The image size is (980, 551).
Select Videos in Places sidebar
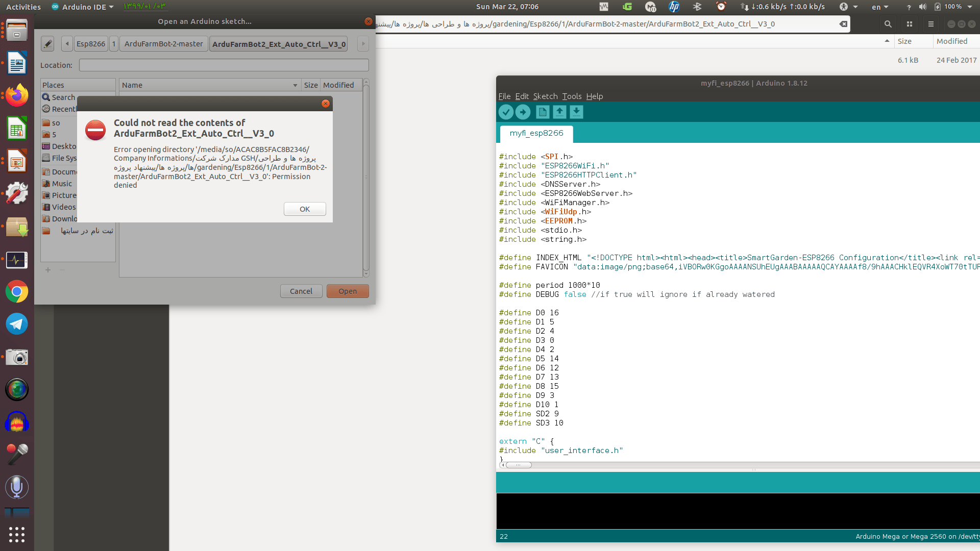pyautogui.click(x=59, y=207)
